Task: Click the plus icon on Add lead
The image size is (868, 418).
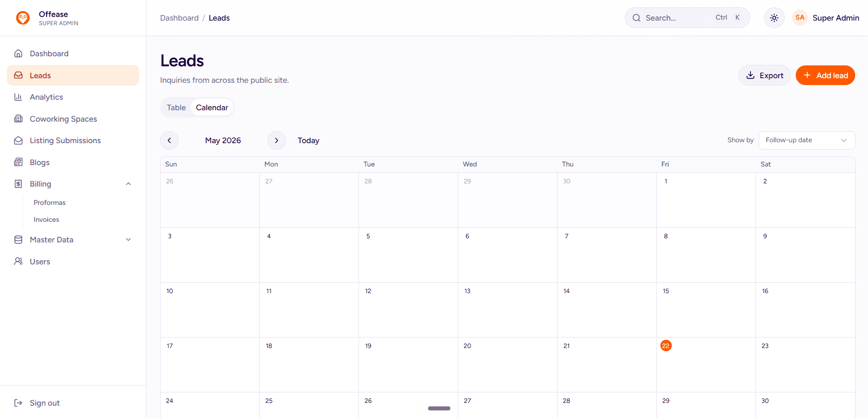Action: pyautogui.click(x=807, y=75)
